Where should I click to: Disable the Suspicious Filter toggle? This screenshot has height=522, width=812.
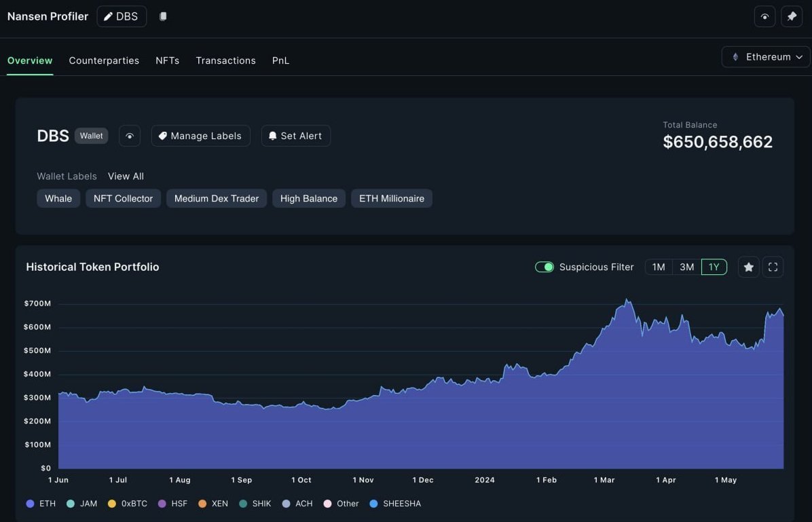point(545,267)
